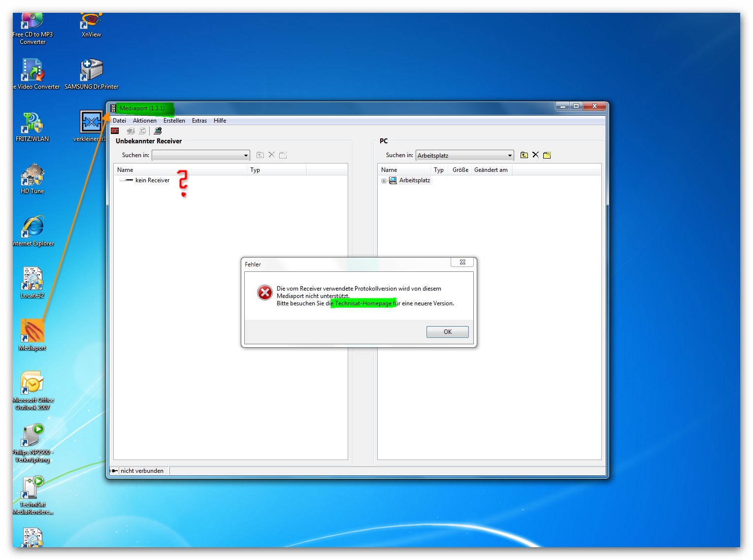The height and width of the screenshot is (560, 753).
Task: Click PC panel Name column header
Action: tap(404, 170)
